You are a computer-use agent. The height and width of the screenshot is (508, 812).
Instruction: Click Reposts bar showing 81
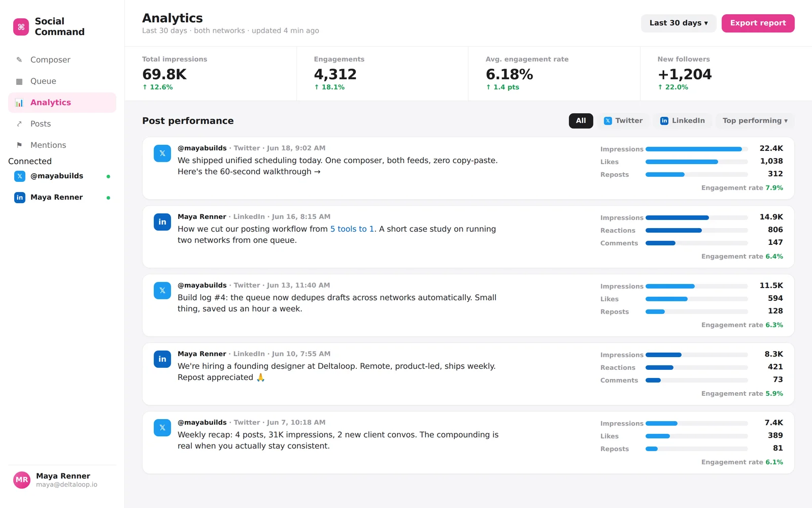pos(697,449)
